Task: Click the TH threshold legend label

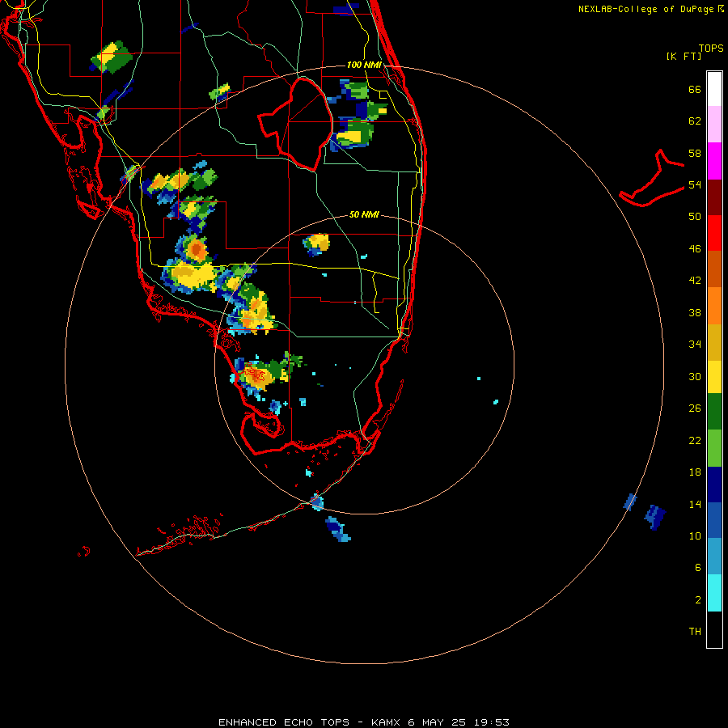Action: click(x=695, y=632)
